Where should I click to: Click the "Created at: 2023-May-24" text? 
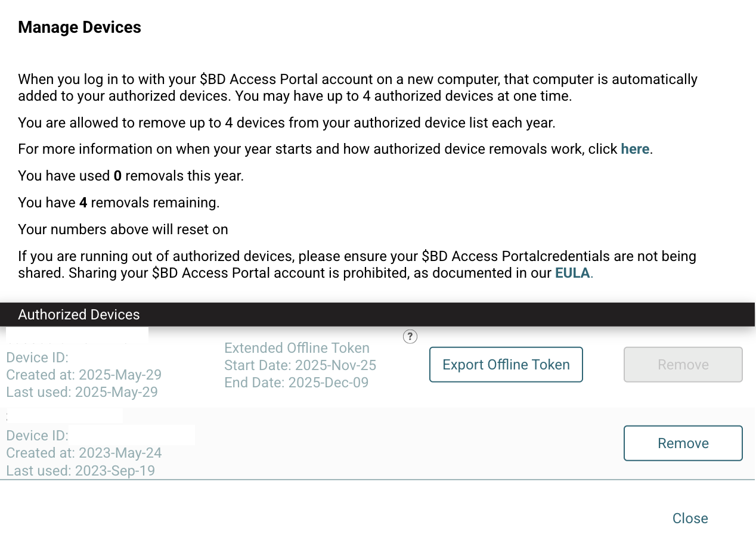(x=83, y=453)
